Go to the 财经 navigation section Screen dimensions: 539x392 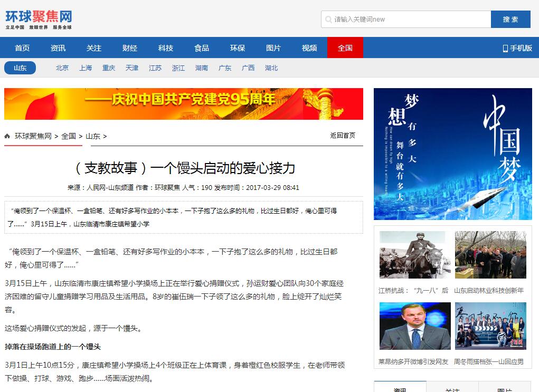click(130, 48)
